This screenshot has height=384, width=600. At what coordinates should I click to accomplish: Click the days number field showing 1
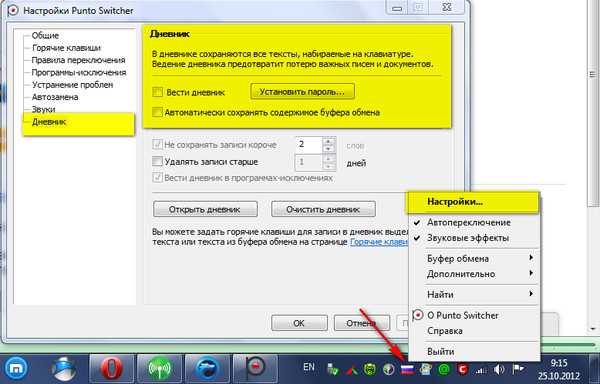tap(309, 162)
